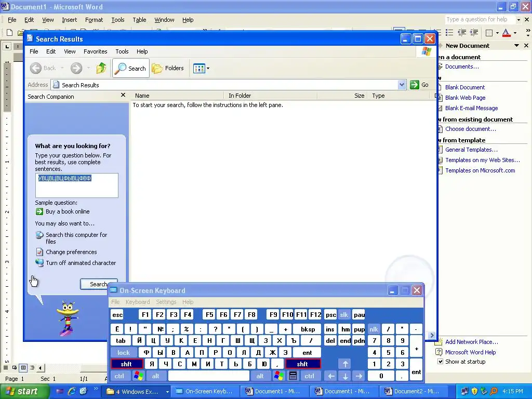Open the Table menu in Word
532x399 pixels.
(139, 20)
